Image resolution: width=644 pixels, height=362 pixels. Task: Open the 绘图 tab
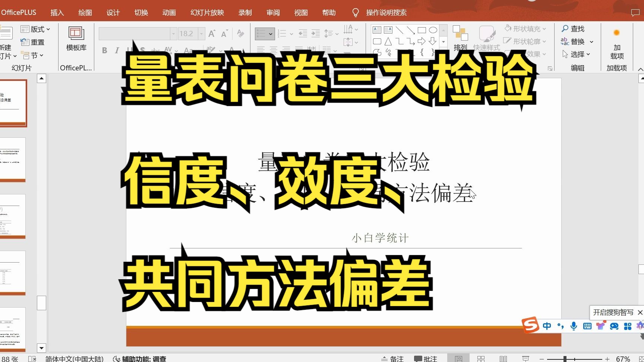click(85, 13)
